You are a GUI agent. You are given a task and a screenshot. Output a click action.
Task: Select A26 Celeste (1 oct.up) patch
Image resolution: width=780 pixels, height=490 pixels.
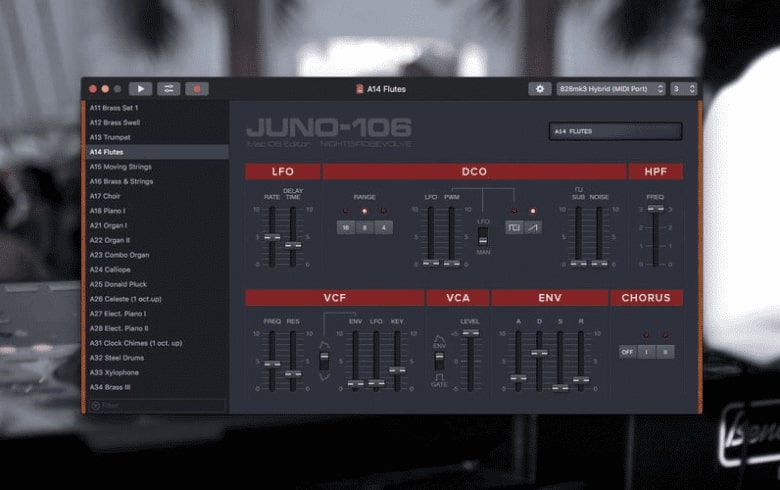pos(157,299)
